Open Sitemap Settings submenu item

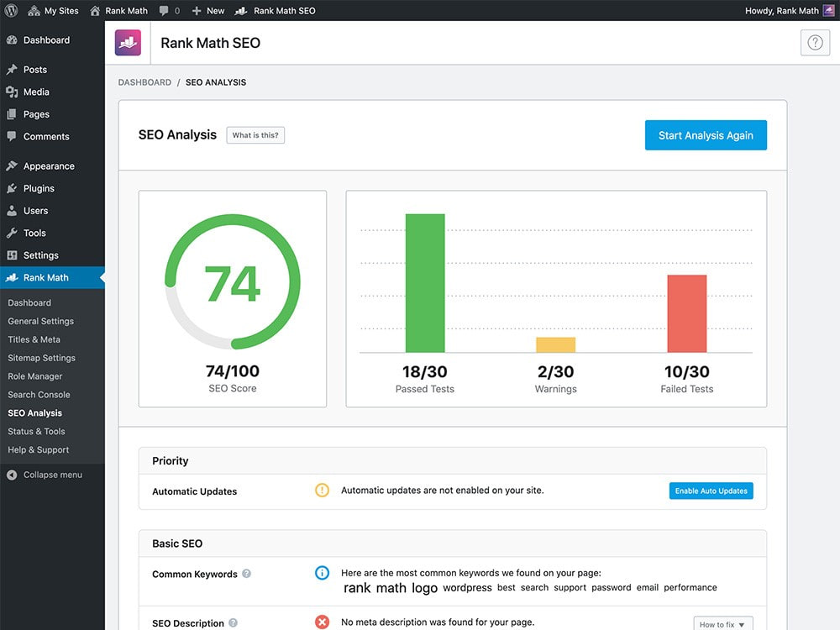pyautogui.click(x=41, y=358)
